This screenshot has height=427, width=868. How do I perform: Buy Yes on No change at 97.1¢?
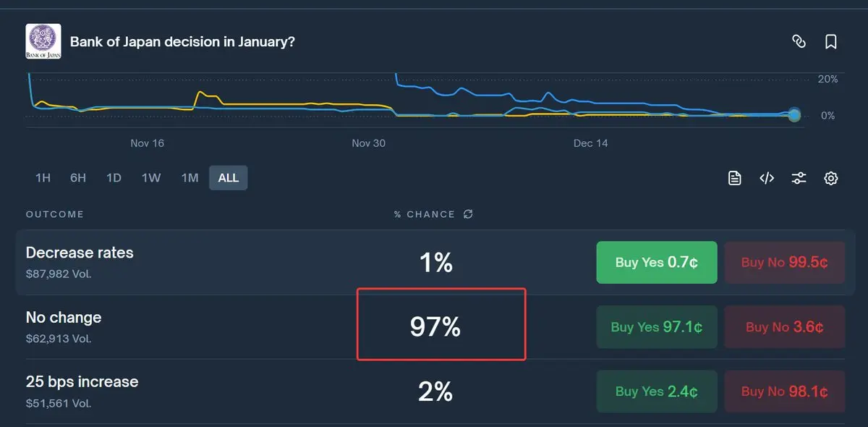(x=656, y=327)
